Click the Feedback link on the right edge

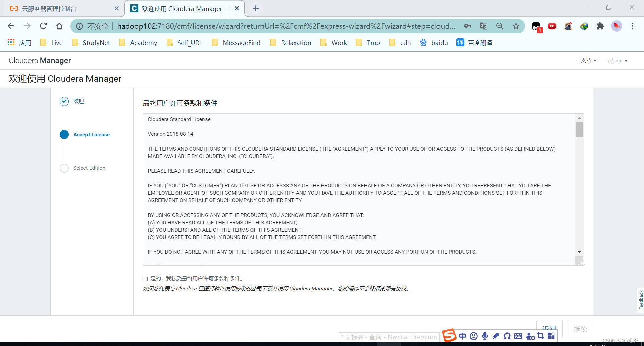[x=641, y=300]
